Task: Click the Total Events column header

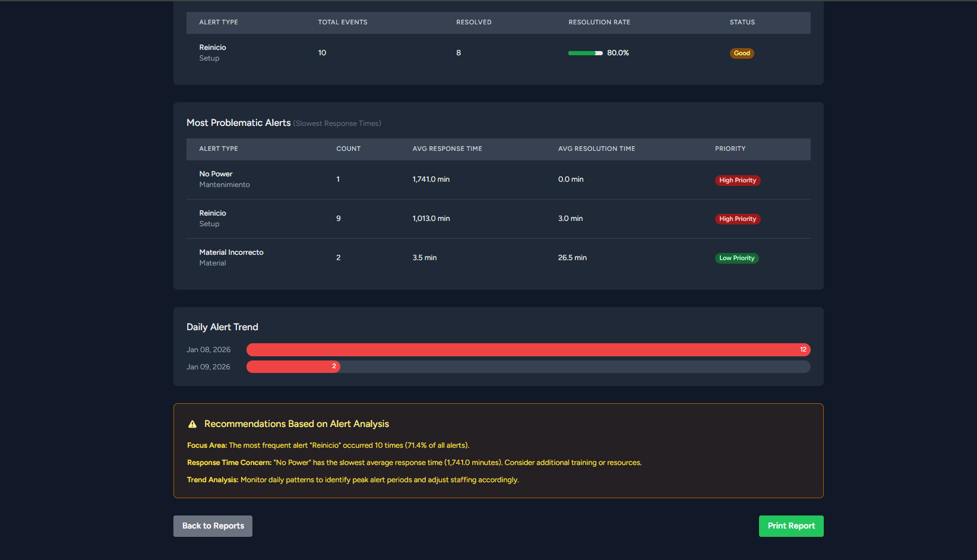Action: (343, 23)
